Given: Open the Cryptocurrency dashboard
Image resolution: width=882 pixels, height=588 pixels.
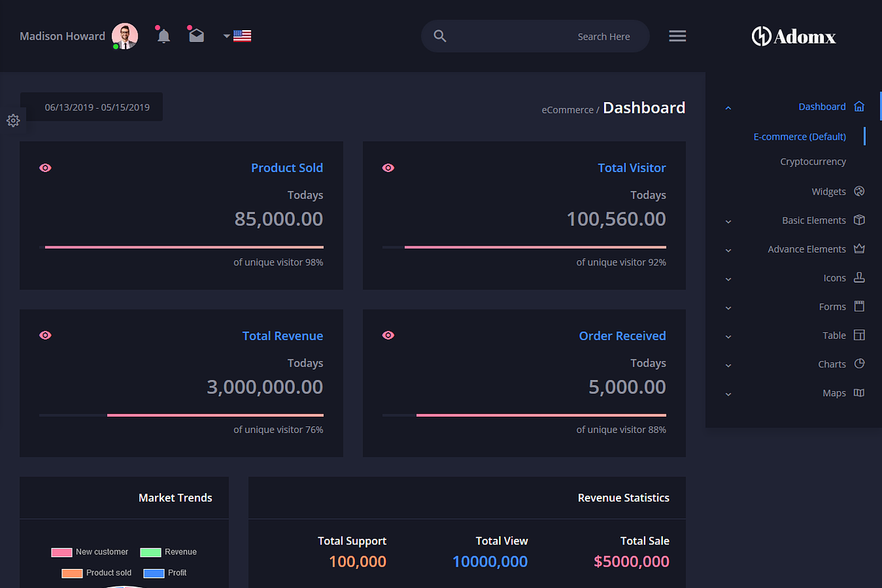Looking at the screenshot, I should click(813, 161).
